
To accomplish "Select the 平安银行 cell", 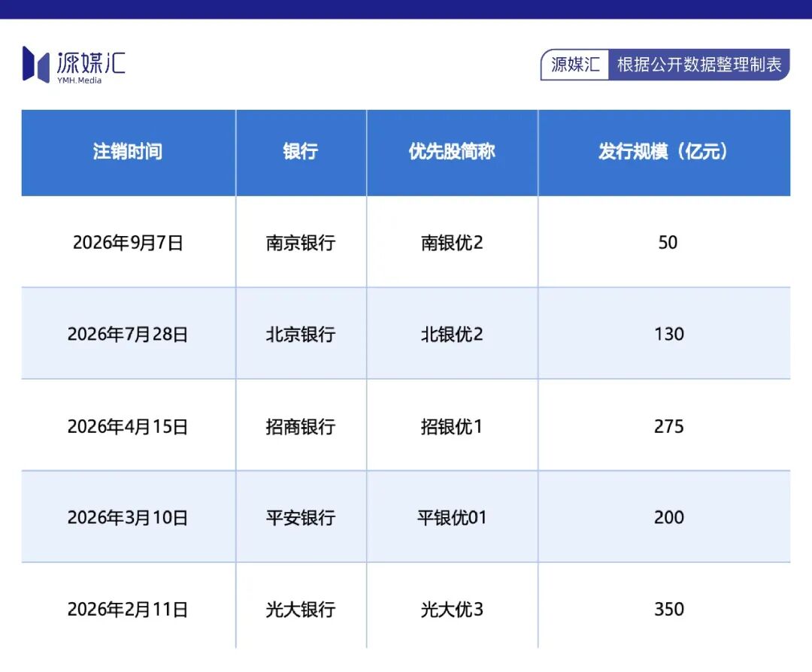I will 300,517.
